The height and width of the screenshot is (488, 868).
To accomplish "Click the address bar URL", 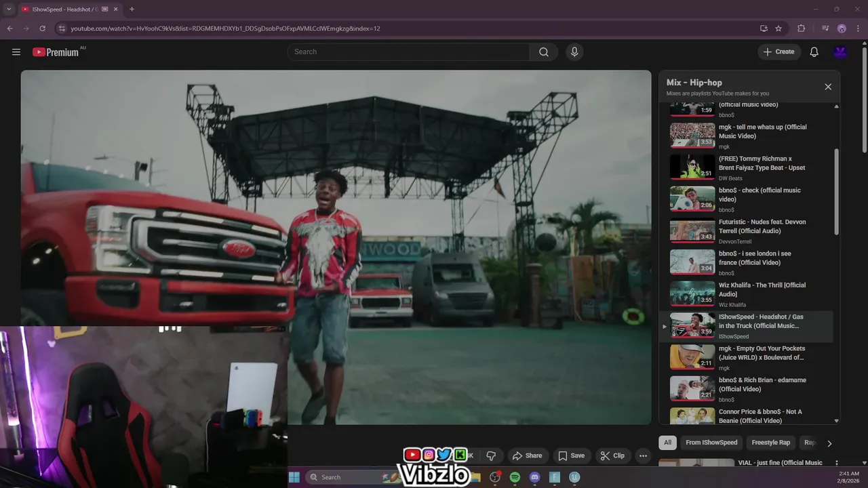I will [225, 28].
